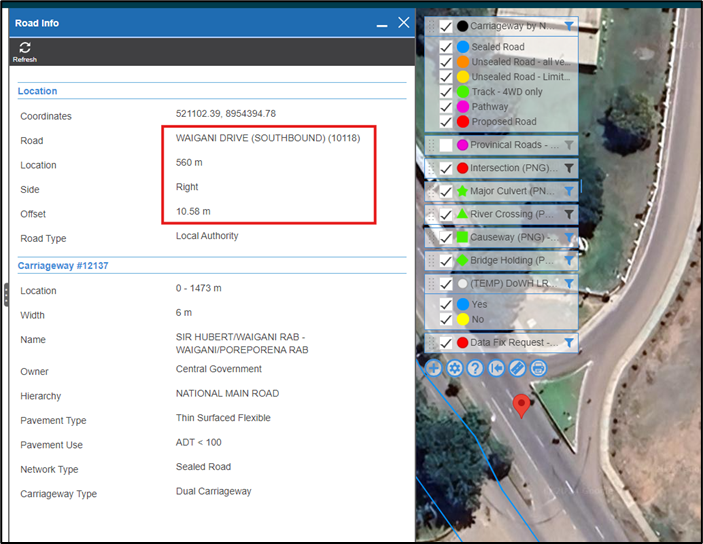Filter the Causeway (PNG) layer
The height and width of the screenshot is (544, 703).
point(568,238)
